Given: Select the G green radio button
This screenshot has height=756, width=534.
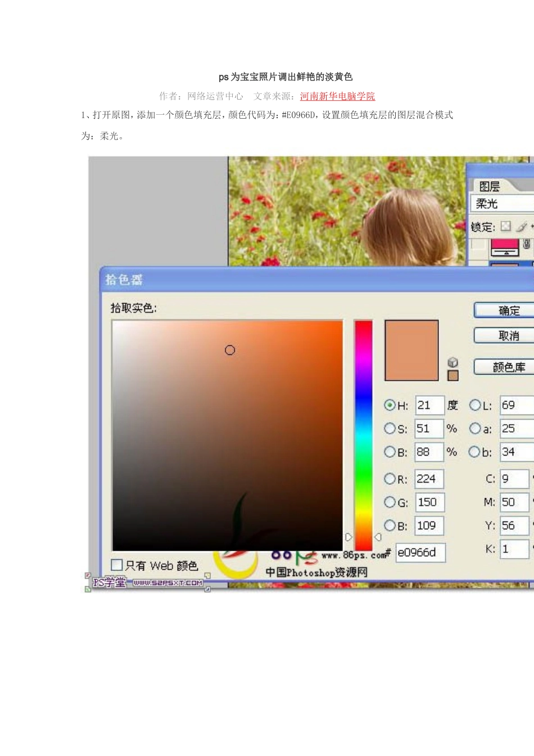Looking at the screenshot, I should [x=390, y=502].
